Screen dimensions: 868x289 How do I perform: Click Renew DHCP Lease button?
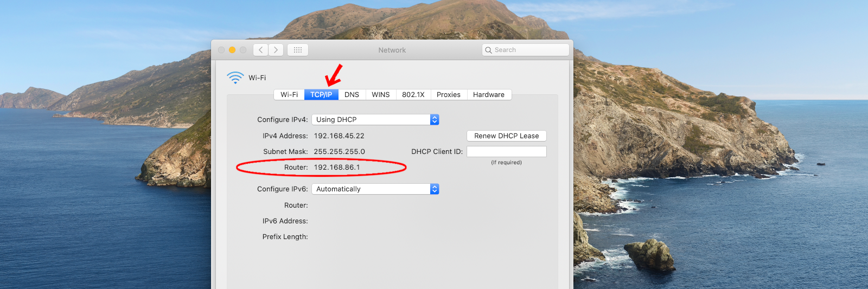(507, 136)
